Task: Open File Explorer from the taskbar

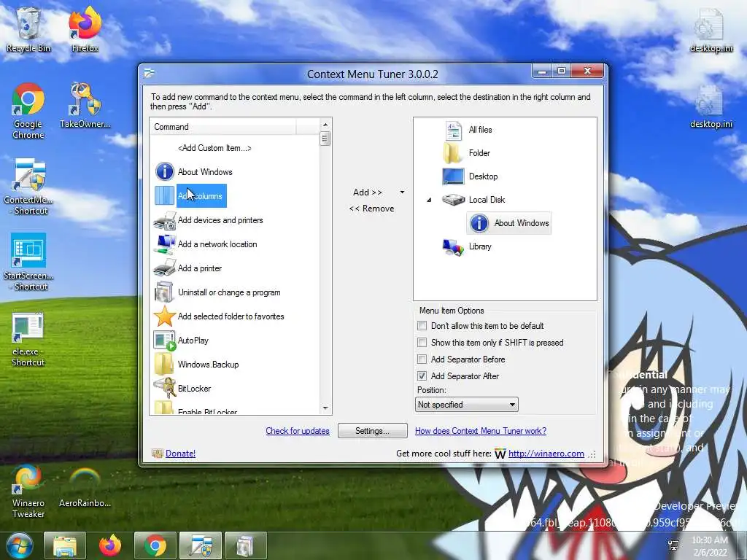Action: tap(65, 545)
